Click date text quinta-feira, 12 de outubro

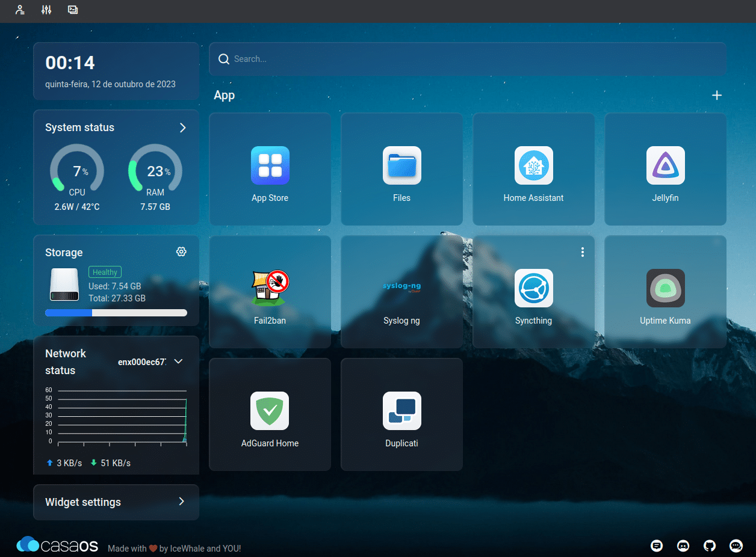111,84
